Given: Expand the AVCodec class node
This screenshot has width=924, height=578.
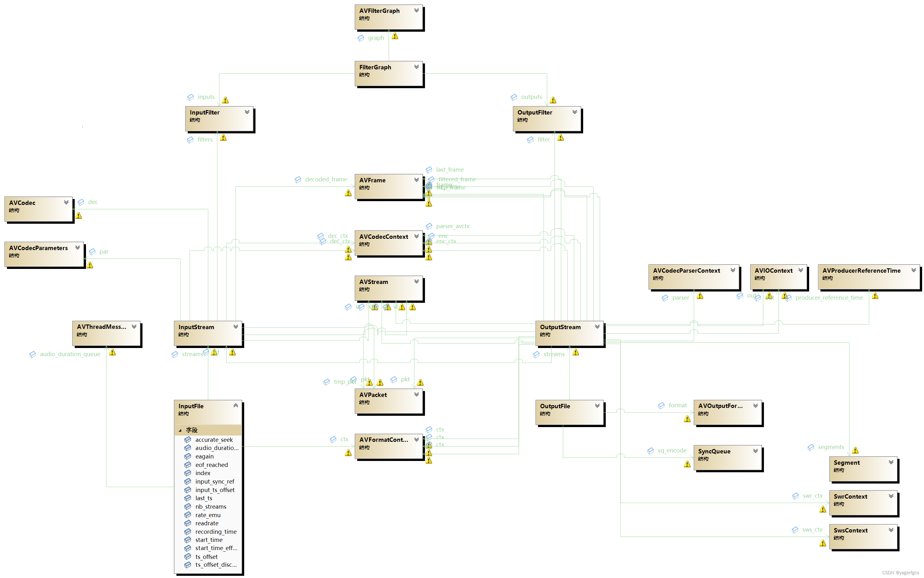Looking at the screenshot, I should (66, 202).
